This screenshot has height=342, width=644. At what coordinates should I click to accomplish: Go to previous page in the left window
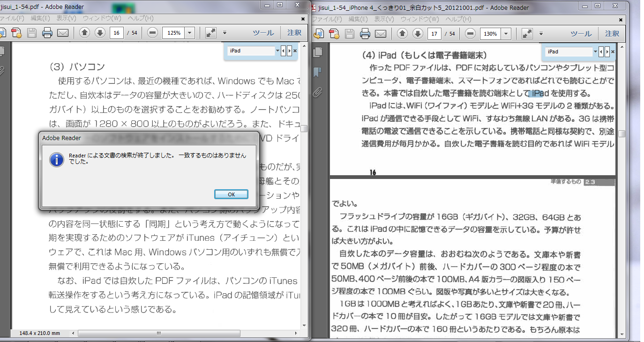coord(84,33)
